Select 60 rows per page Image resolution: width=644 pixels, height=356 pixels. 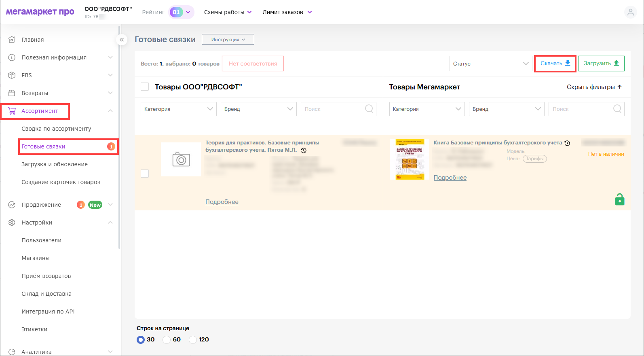coord(167,340)
